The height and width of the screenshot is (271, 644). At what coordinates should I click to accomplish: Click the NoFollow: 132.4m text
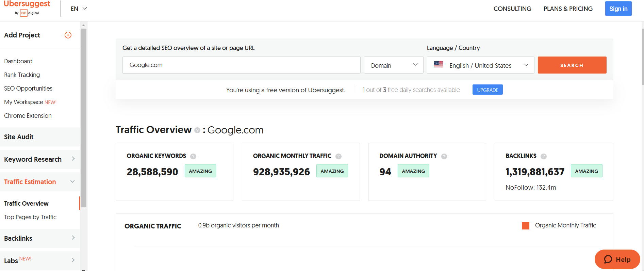tap(531, 188)
